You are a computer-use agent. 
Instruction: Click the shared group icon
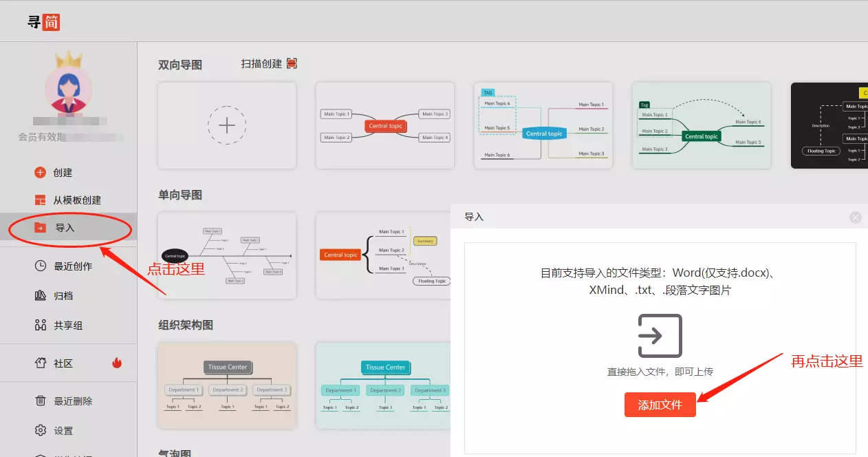point(41,325)
